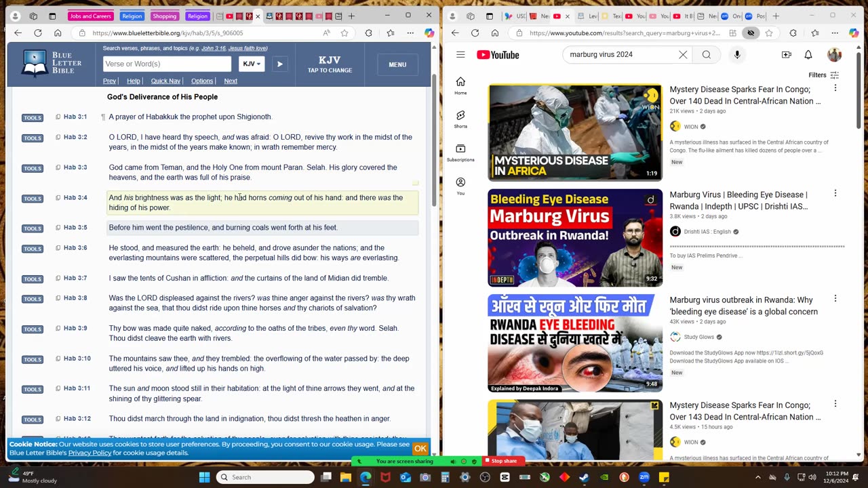Open YouTube Create video icon
The width and height of the screenshot is (868, 488).
[x=787, y=55]
